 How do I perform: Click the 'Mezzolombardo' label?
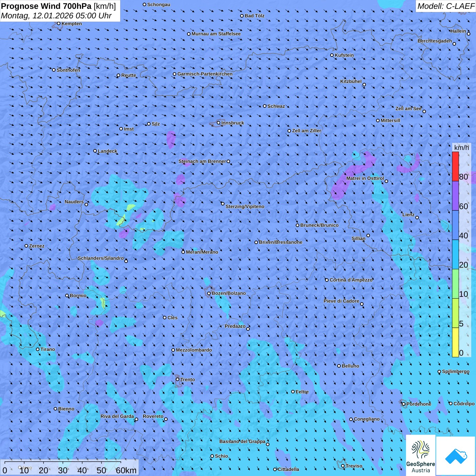[x=194, y=350]
